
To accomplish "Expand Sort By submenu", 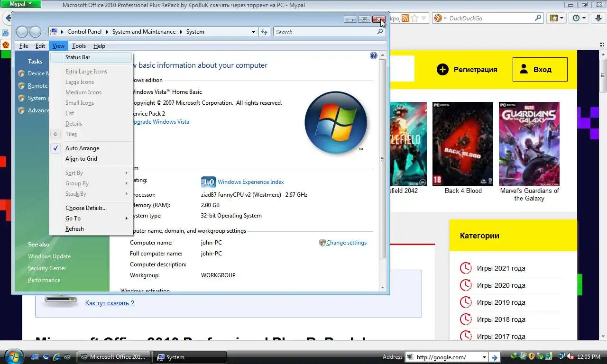I will coord(91,173).
